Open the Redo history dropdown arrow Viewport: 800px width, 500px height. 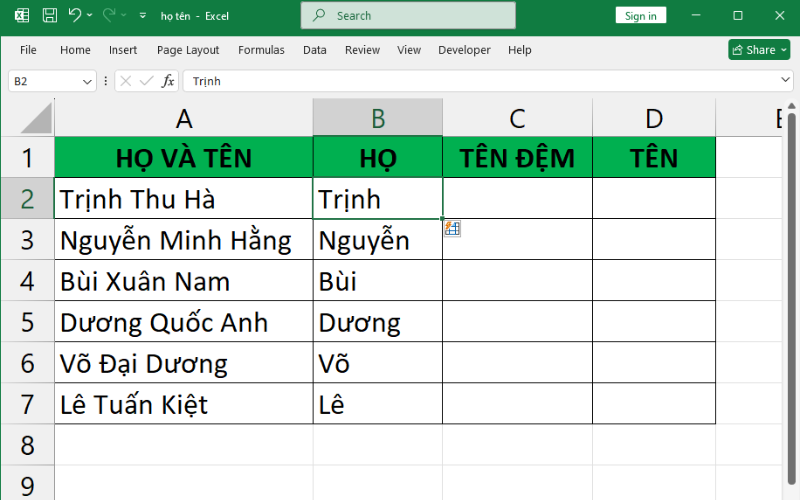[x=123, y=15]
